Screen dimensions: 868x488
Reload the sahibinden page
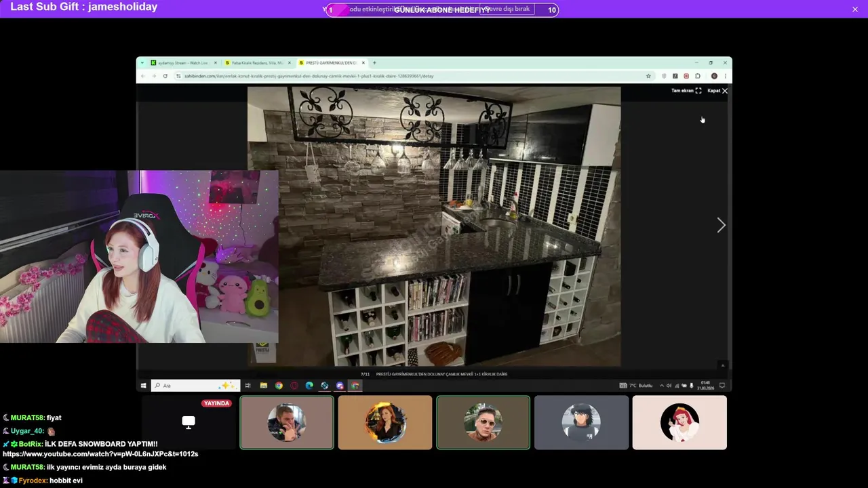[x=165, y=76]
